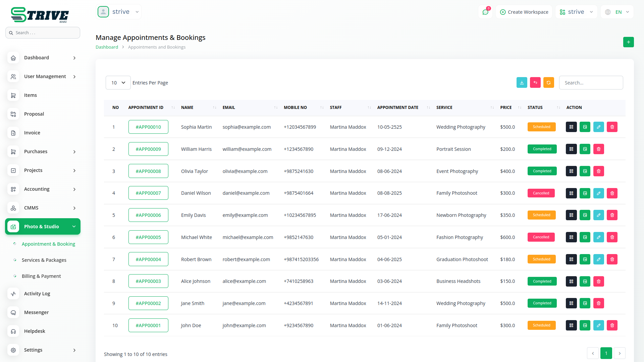Sort table by Status column
Viewport: 644px width, 362px height.
click(535, 108)
